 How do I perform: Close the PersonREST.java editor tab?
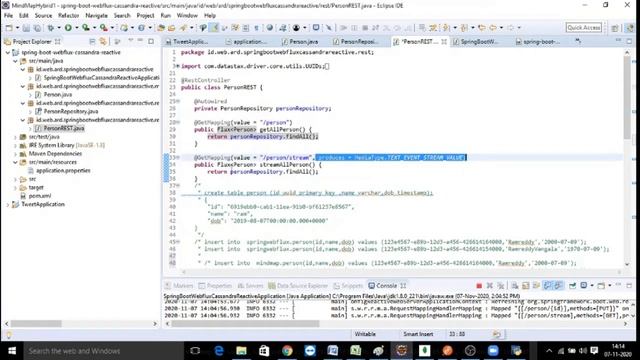click(x=444, y=42)
